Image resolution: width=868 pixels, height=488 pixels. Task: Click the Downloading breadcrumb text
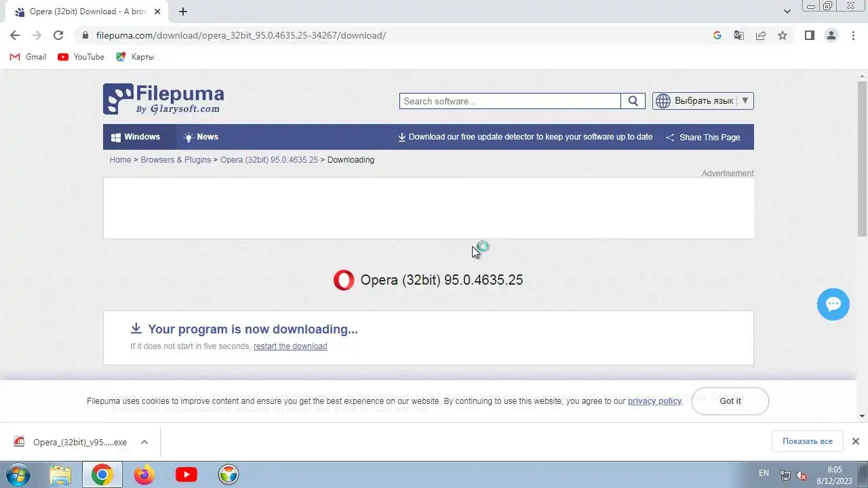click(x=351, y=160)
